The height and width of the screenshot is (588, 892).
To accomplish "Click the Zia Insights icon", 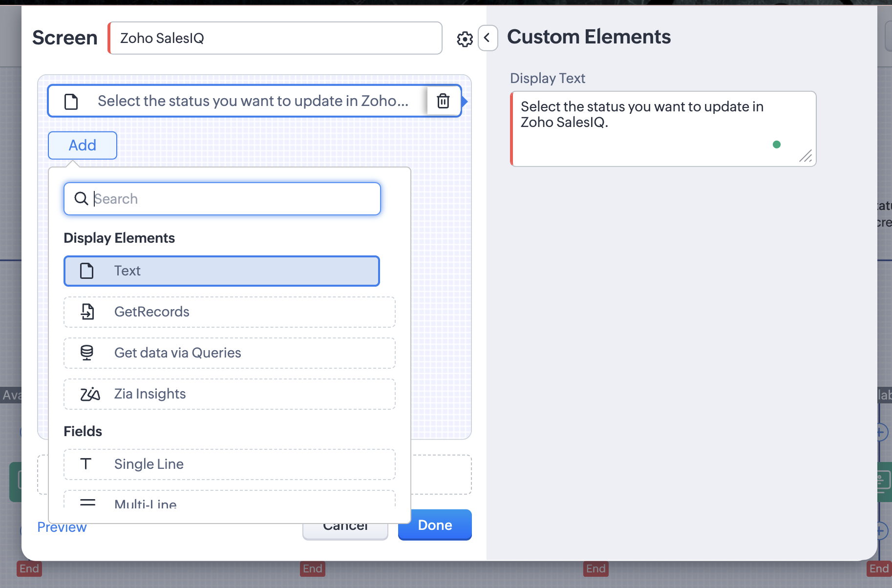I will pyautogui.click(x=90, y=394).
